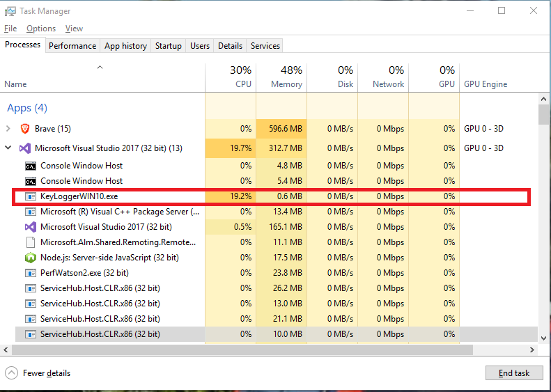Viewport: 551px width, 392px height.
Task: Open the Options menu
Action: click(x=41, y=29)
